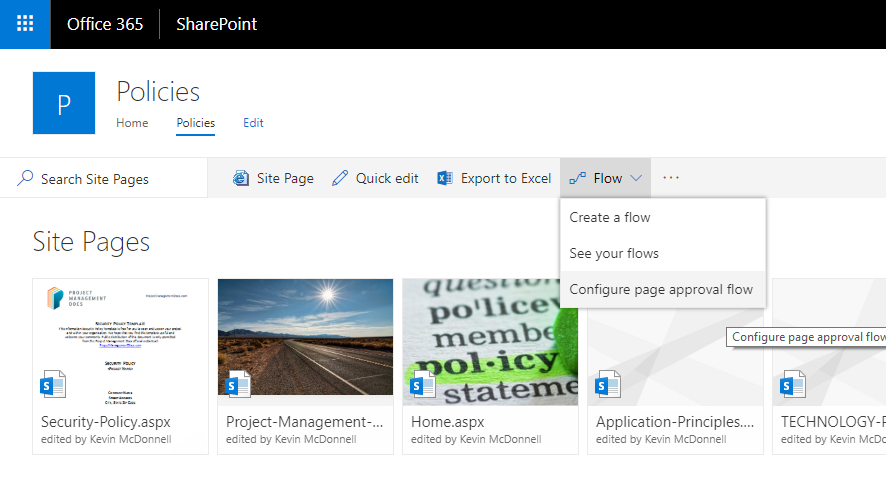The image size is (886, 504).
Task: Click the Quick edit pencil icon
Action: (x=340, y=178)
